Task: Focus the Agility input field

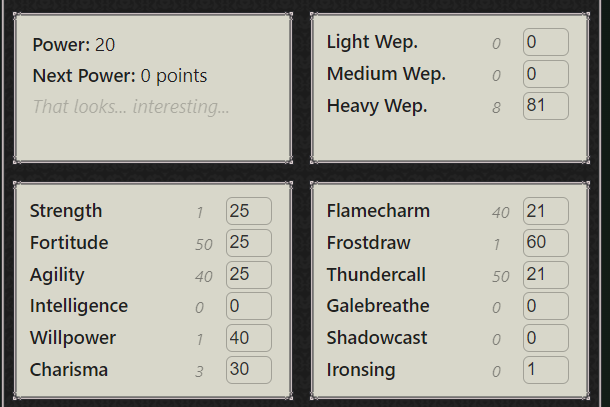Action: tap(249, 275)
